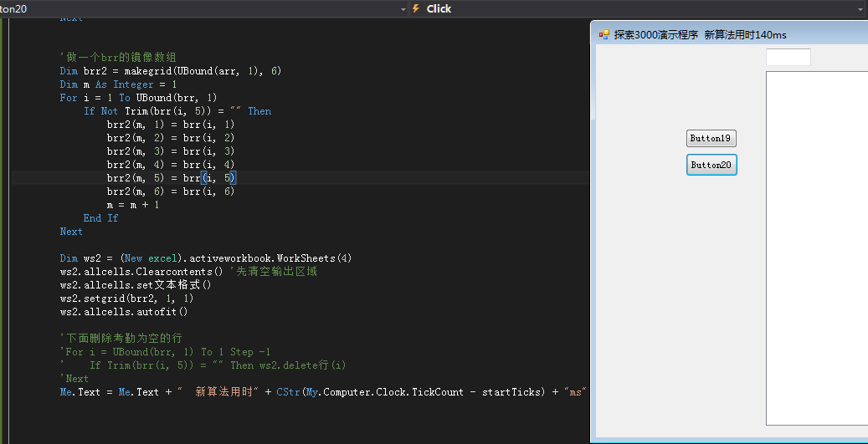Click 'My.Computer.Clock.TickCount' in the last code line
The height and width of the screenshot is (444, 868).
coord(384,392)
